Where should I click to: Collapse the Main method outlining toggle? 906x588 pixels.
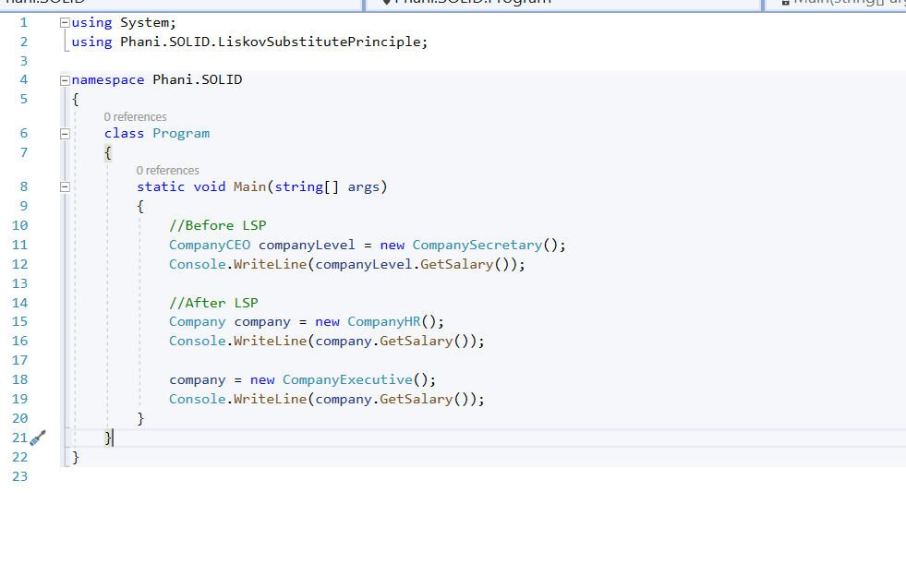(65, 187)
